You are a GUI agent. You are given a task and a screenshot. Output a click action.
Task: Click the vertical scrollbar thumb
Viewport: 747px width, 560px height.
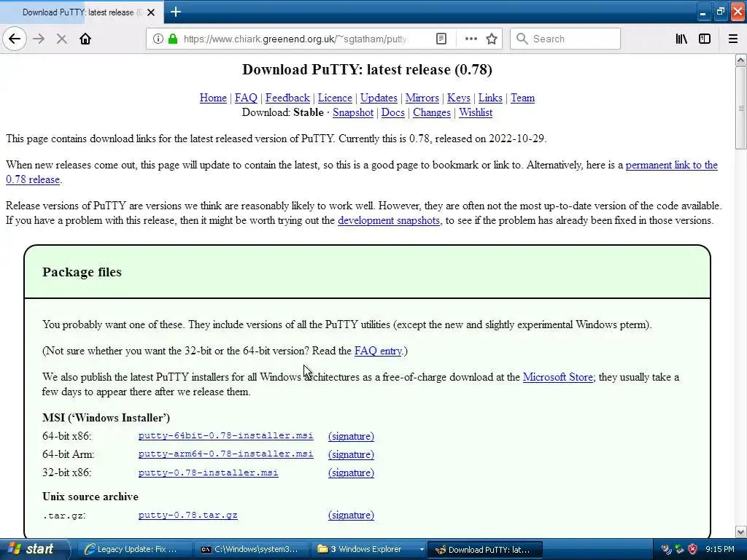[x=741, y=108]
